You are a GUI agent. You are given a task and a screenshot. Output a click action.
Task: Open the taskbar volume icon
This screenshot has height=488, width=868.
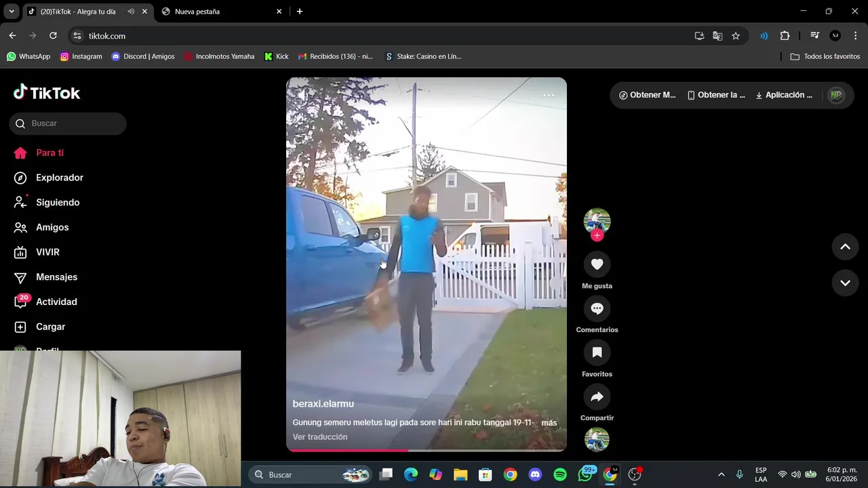796,474
